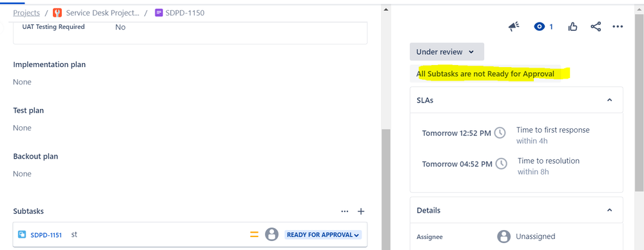Image resolution: width=644 pixels, height=250 pixels.
Task: Open the SDPD-1150 breadcrumb issue link
Action: 185,13
